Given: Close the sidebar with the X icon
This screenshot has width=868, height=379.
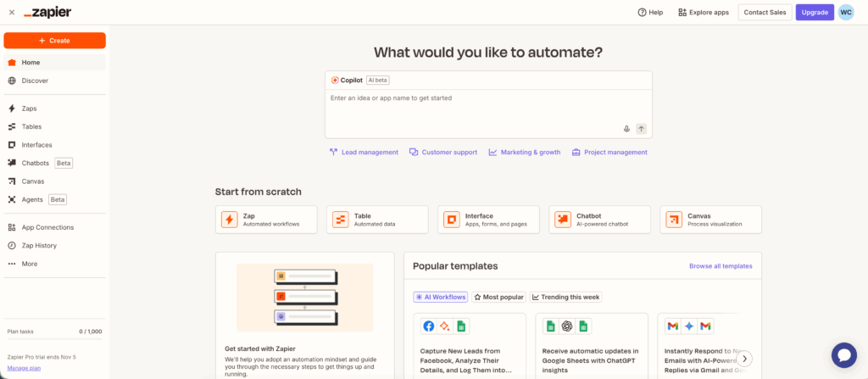Looking at the screenshot, I should coord(11,12).
